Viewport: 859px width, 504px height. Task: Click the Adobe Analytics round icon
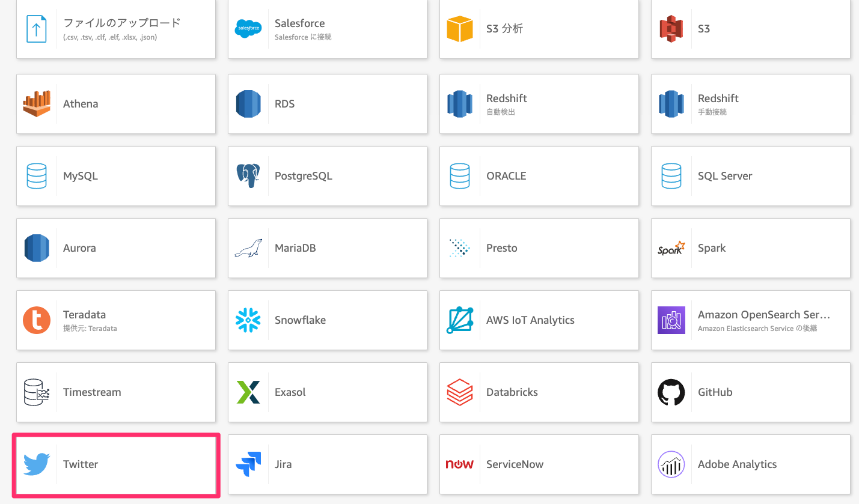tap(671, 464)
